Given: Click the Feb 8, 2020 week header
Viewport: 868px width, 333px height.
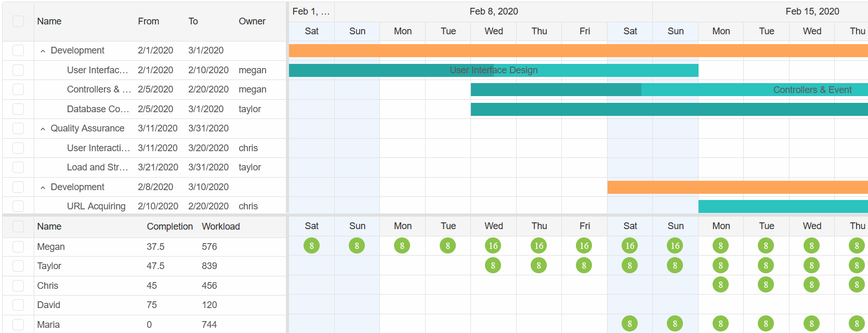Looking at the screenshot, I should pyautogui.click(x=493, y=11).
